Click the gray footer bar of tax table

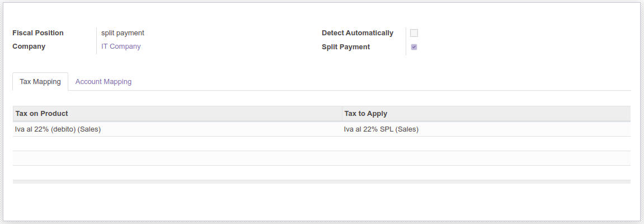point(321,182)
